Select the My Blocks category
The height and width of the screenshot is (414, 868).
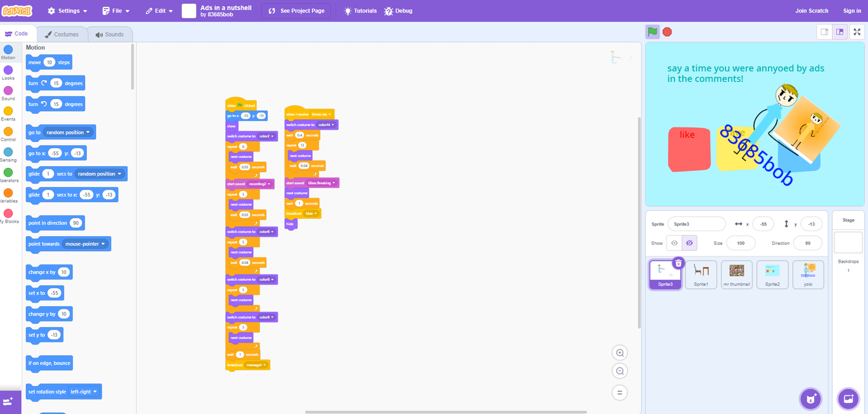[8, 216]
